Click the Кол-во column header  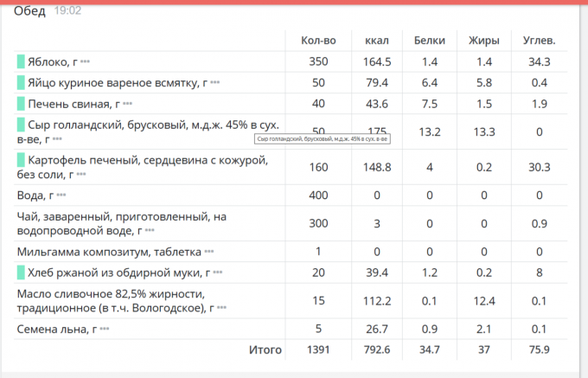pos(319,40)
